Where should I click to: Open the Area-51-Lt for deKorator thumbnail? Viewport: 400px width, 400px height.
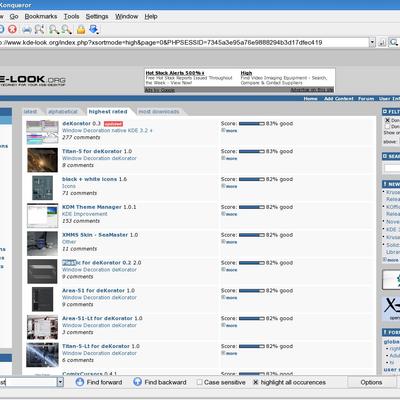tap(42, 327)
